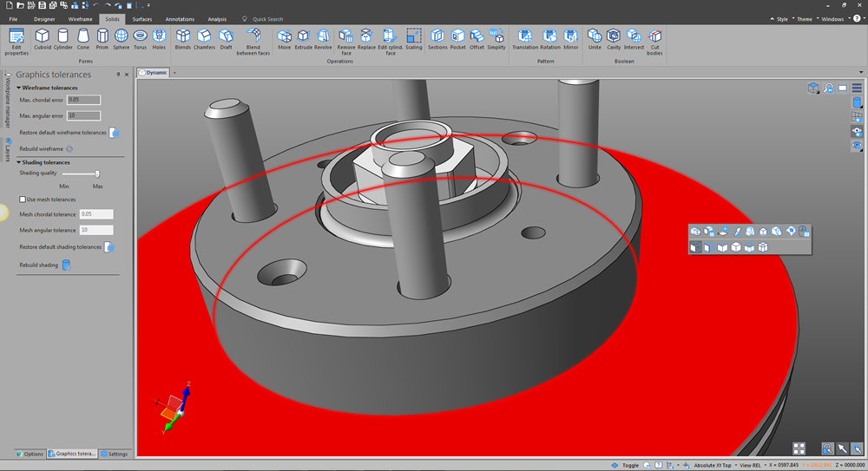The width and height of the screenshot is (868, 471).
Task: Select the Move operation
Action: (x=285, y=39)
